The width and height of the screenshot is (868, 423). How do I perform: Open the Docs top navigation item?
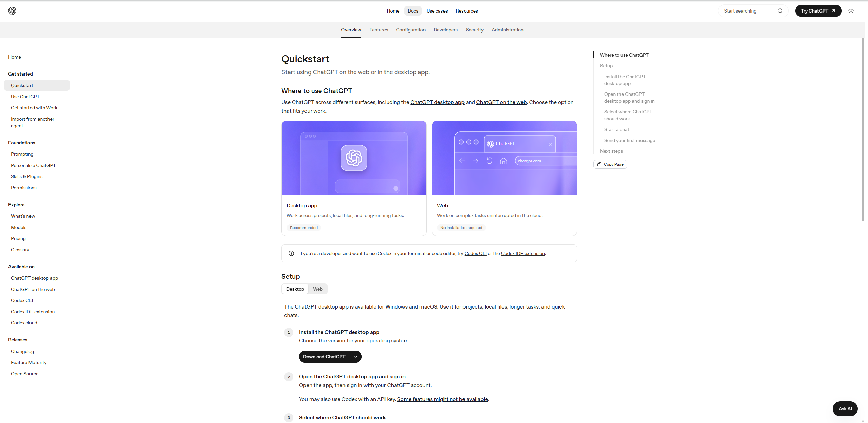pyautogui.click(x=413, y=11)
